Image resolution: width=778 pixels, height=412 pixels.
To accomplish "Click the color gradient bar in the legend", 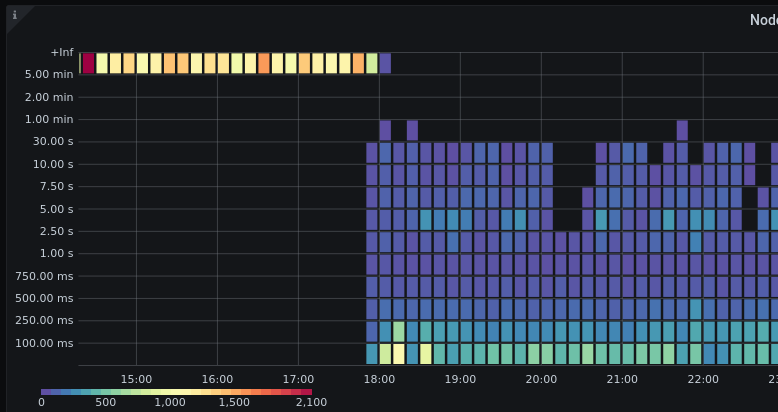I will click(176, 392).
